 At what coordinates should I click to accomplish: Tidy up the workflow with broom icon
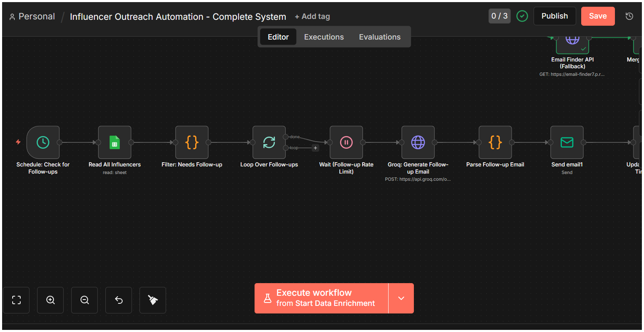(153, 300)
